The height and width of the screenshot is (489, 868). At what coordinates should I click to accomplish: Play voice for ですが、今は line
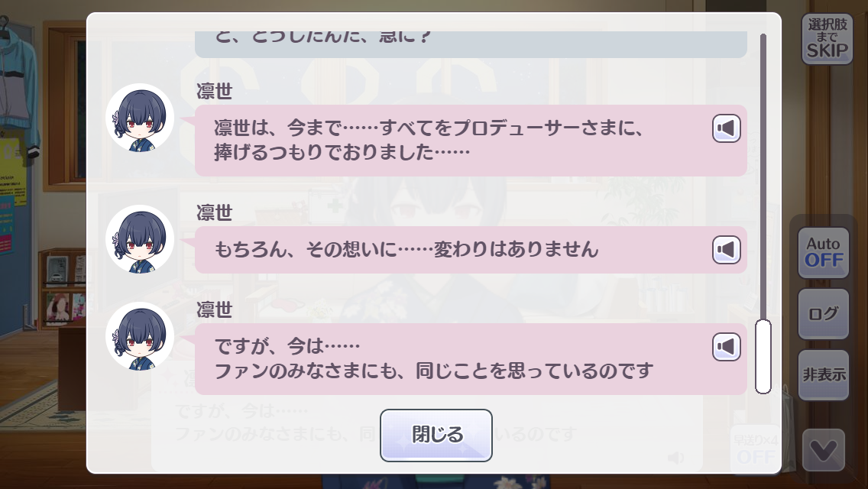(x=727, y=347)
